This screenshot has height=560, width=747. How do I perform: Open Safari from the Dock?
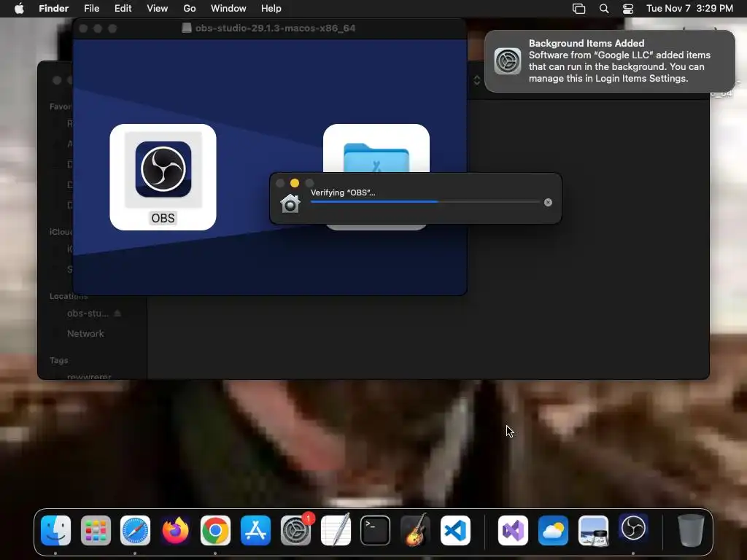(135, 531)
